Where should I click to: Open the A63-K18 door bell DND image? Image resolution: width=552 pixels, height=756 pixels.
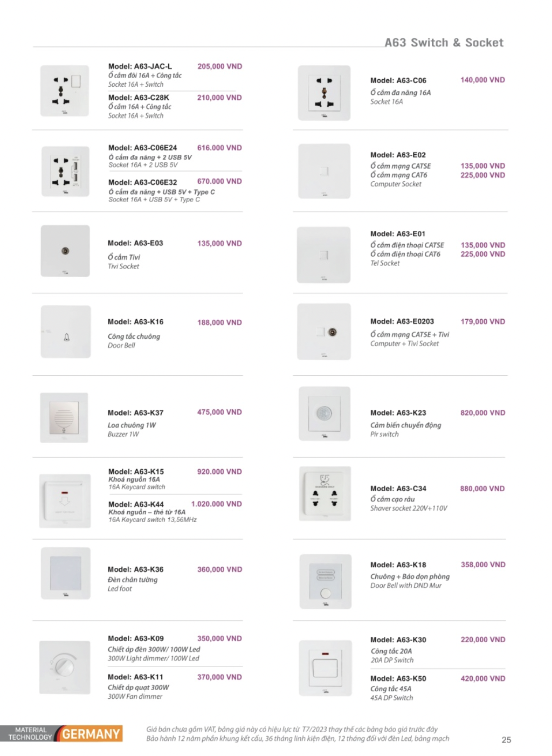[x=325, y=581]
